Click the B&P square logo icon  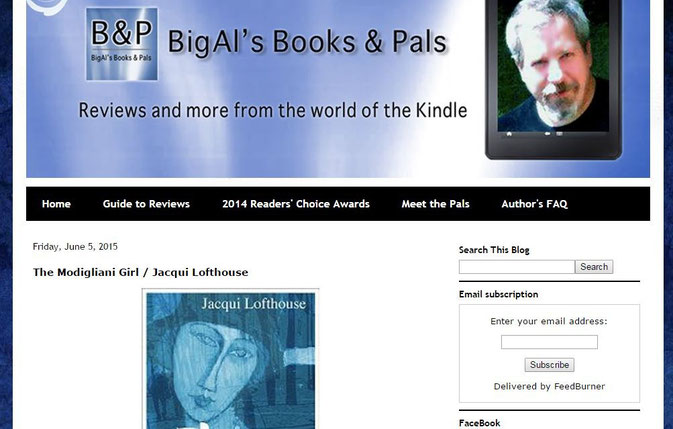click(122, 44)
